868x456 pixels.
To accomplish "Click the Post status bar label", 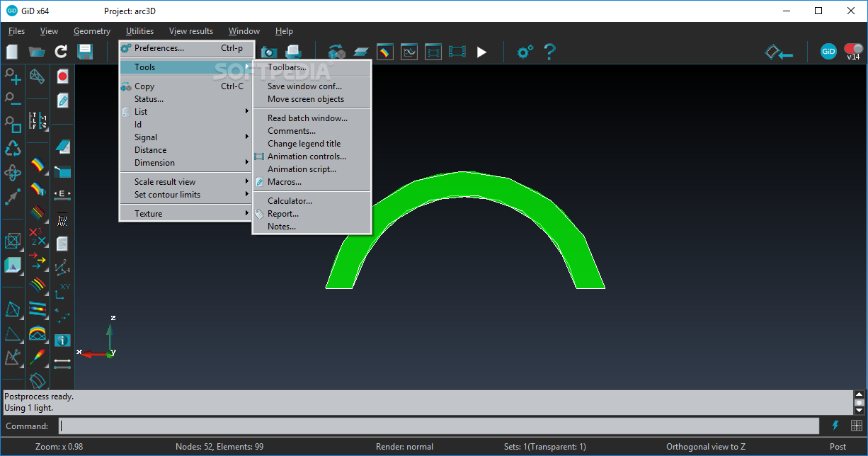I will 838,447.
